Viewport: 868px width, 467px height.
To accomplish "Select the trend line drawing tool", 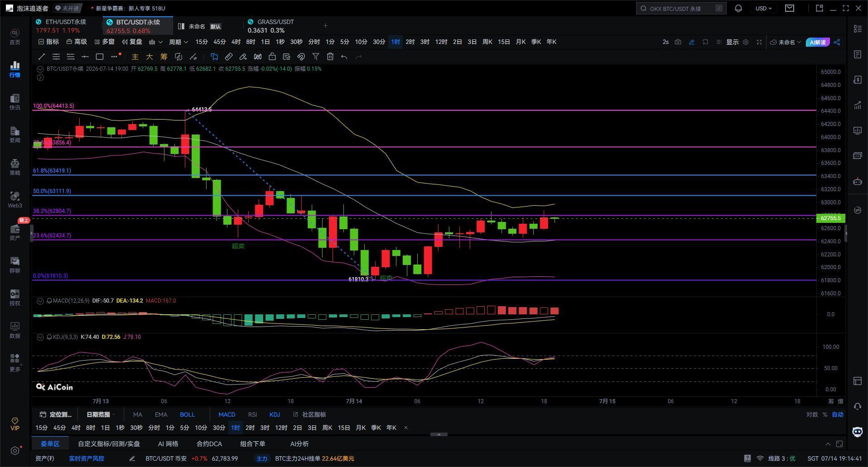I will 41,57.
